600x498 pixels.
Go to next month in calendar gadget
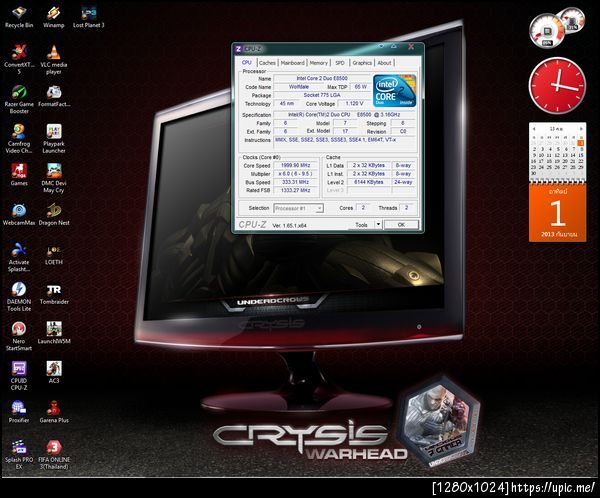[x=581, y=129]
